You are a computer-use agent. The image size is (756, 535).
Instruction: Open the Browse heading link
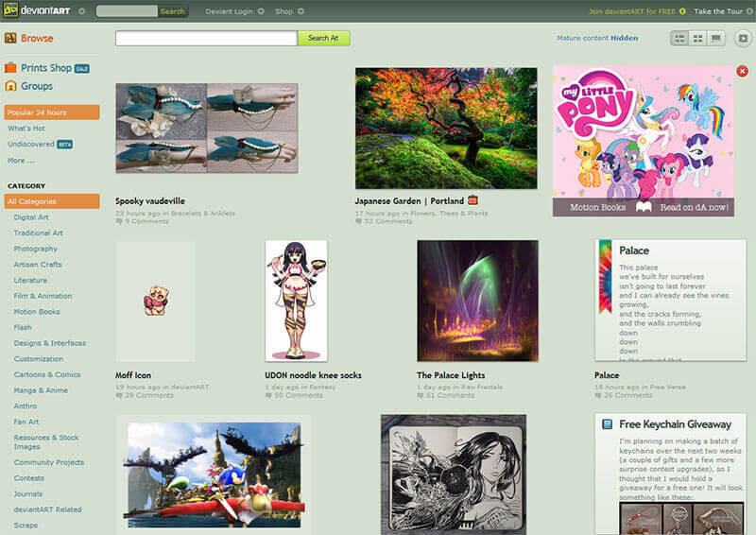[x=37, y=38]
